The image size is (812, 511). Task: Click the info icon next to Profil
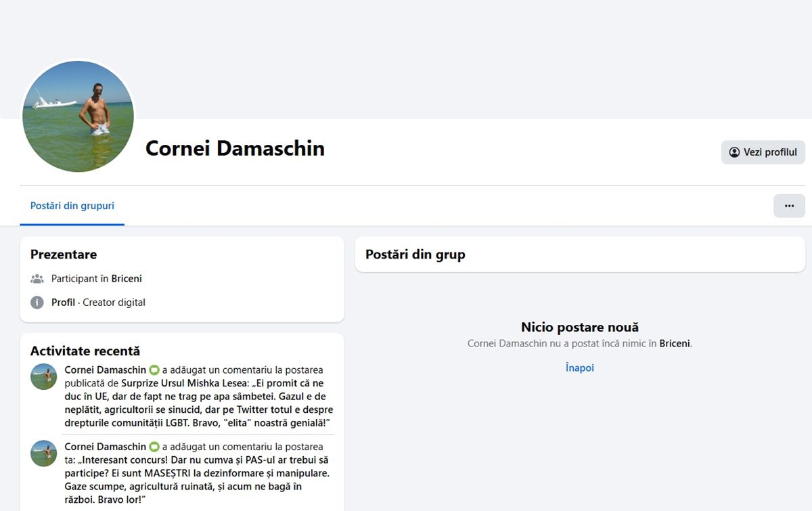coord(37,303)
